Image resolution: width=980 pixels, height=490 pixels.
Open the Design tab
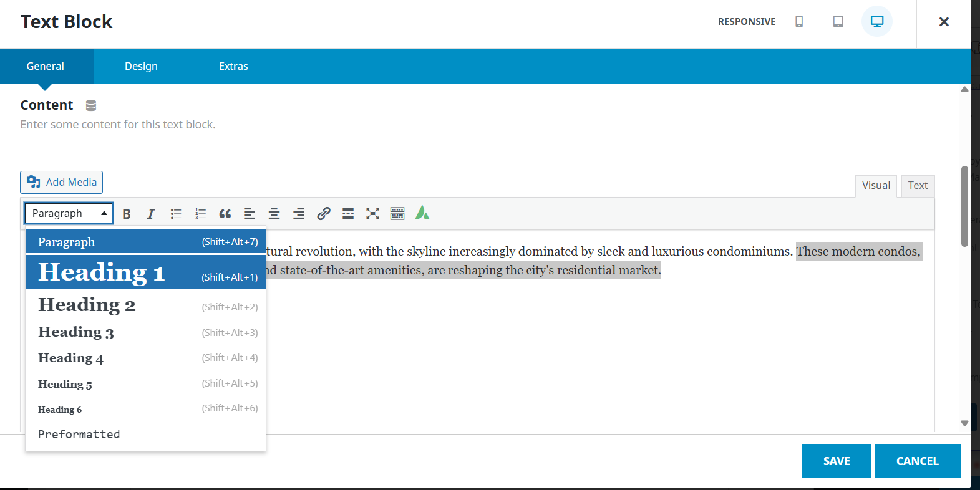[141, 66]
